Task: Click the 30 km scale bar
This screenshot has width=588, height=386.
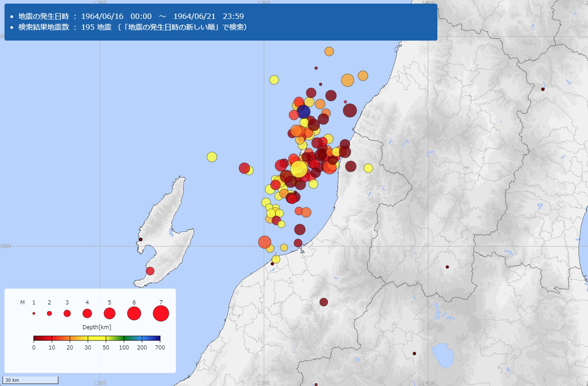Action: click(x=31, y=380)
